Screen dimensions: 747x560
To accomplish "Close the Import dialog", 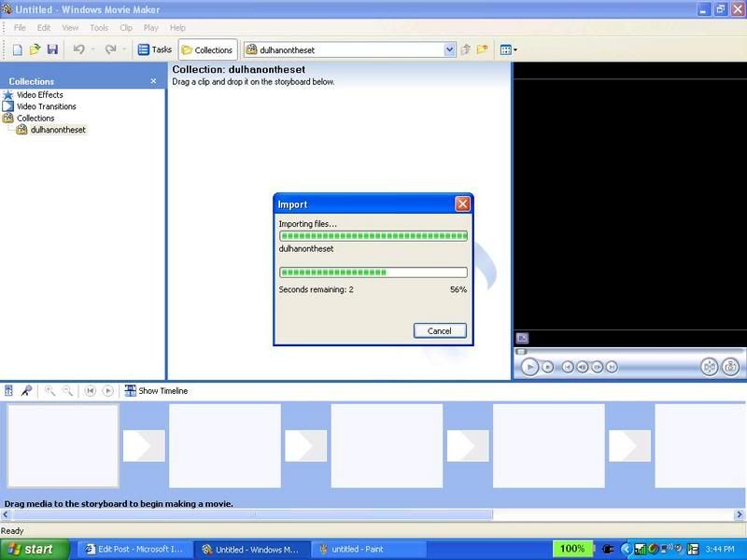I will pos(462,204).
